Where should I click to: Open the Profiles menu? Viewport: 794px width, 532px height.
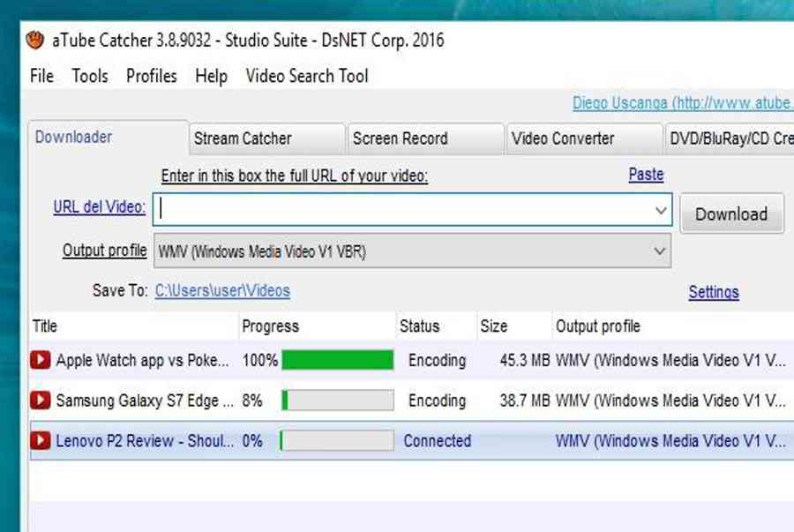point(151,76)
